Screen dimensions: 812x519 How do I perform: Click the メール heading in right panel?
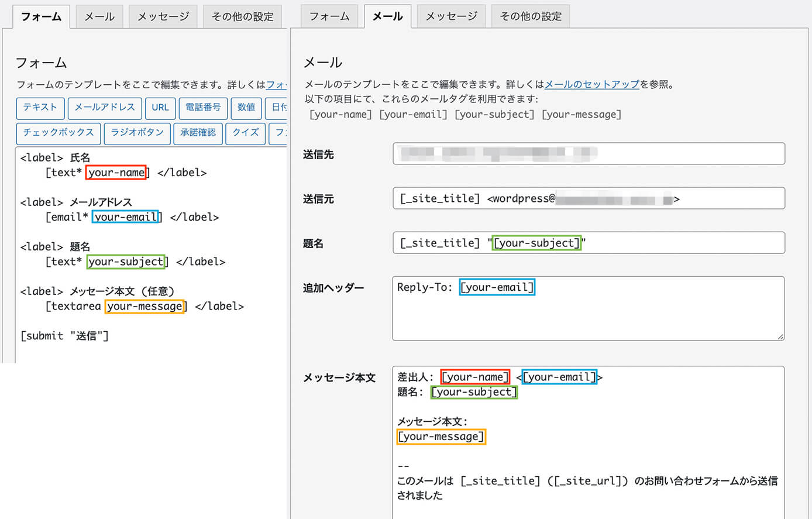click(x=323, y=63)
